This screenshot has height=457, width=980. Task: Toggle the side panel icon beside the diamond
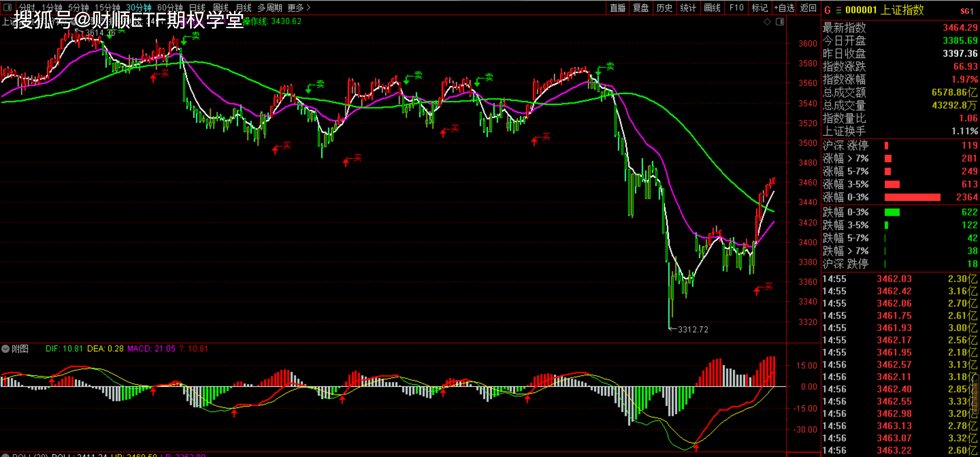pyautogui.click(x=780, y=22)
